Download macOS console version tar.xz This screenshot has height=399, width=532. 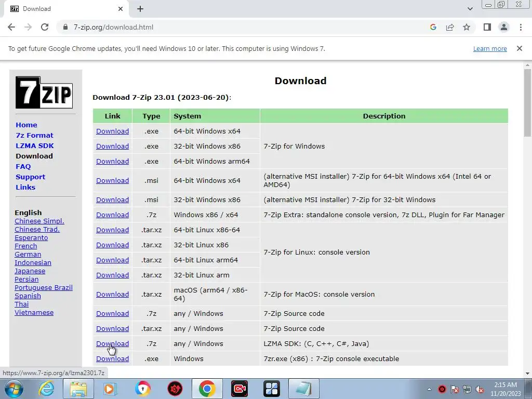[x=112, y=295]
